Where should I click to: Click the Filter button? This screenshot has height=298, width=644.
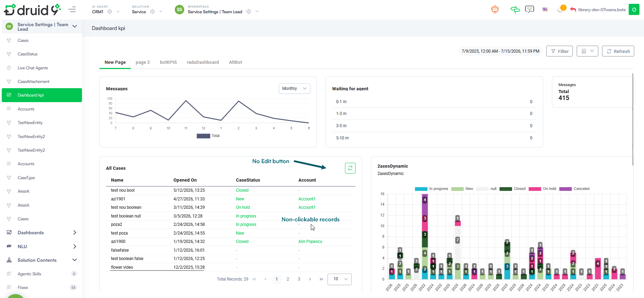pos(560,51)
